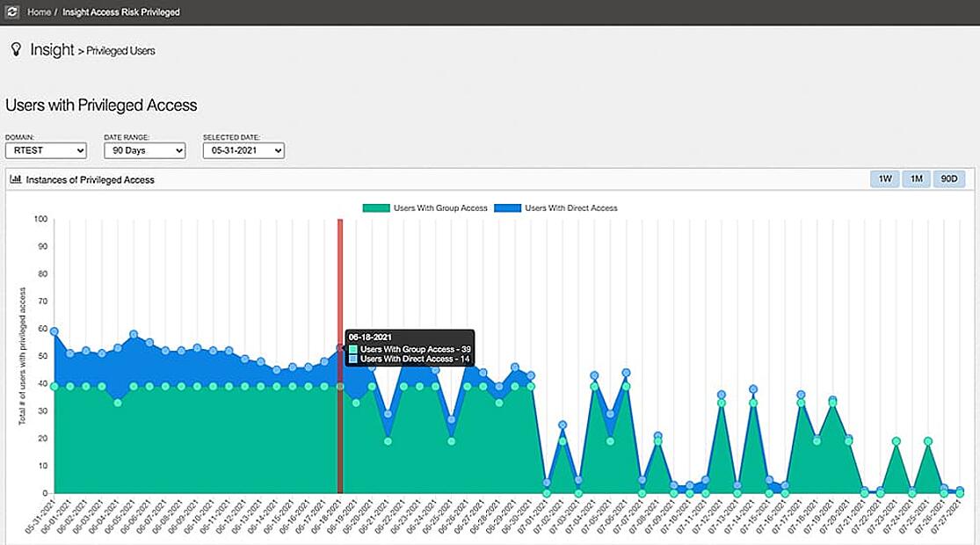Select the 07-04-2021 direct access data point

pos(594,375)
